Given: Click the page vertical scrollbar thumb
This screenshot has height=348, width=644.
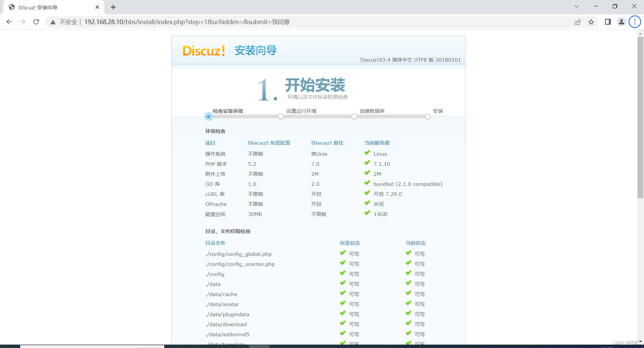Looking at the screenshot, I should [640, 117].
